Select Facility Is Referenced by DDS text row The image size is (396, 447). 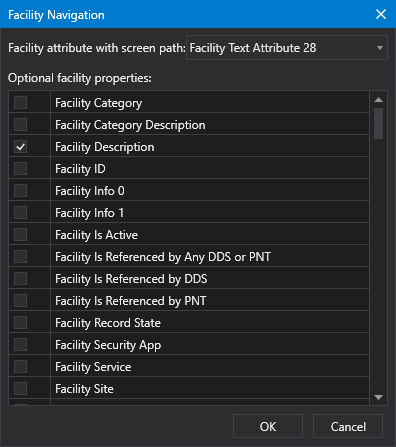pyautogui.click(x=210, y=279)
